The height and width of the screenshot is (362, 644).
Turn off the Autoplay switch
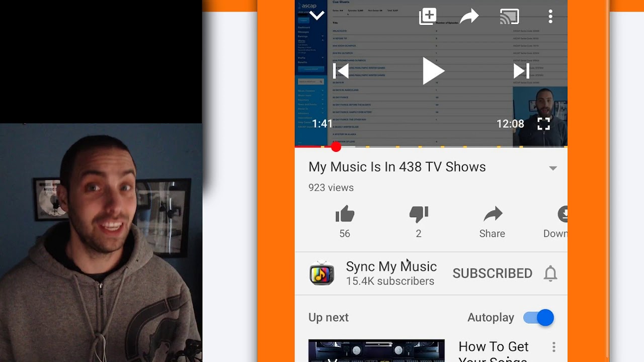coord(538,318)
